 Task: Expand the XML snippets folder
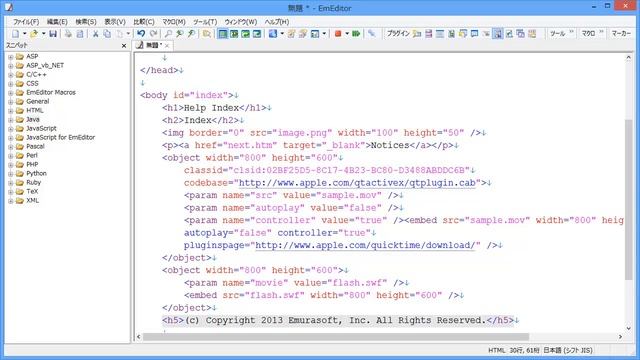coord(11,201)
